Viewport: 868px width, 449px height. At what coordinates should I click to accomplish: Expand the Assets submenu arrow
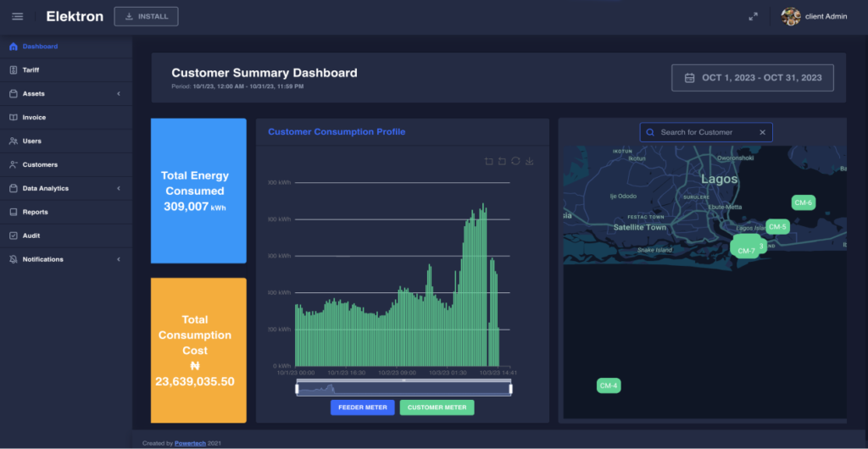(119, 94)
